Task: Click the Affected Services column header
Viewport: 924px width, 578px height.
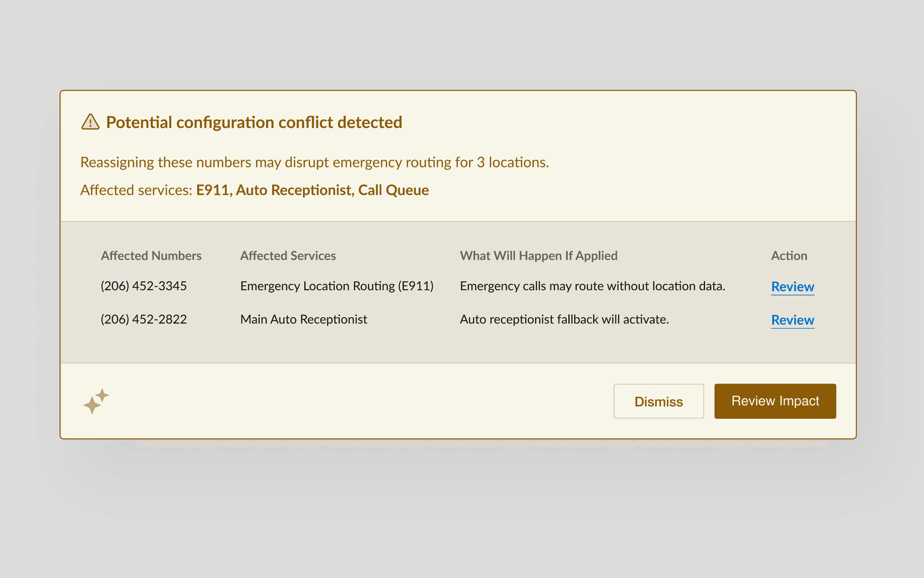Action: tap(288, 256)
